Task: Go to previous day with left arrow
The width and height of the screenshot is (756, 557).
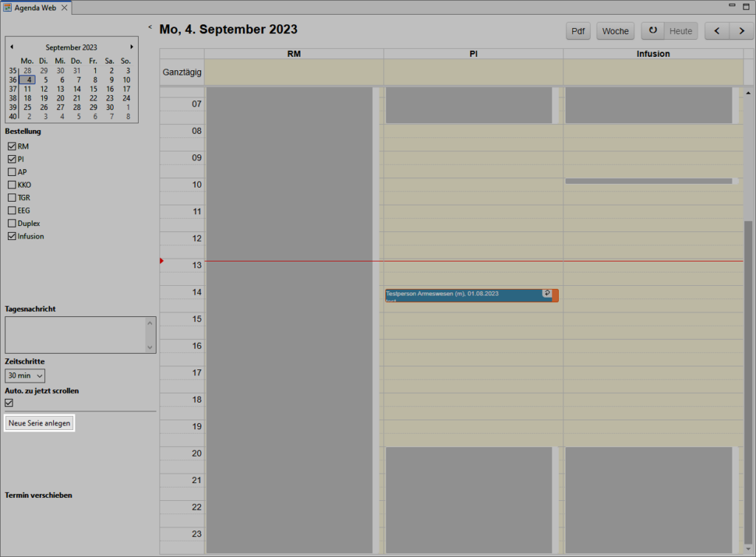Action: point(718,31)
